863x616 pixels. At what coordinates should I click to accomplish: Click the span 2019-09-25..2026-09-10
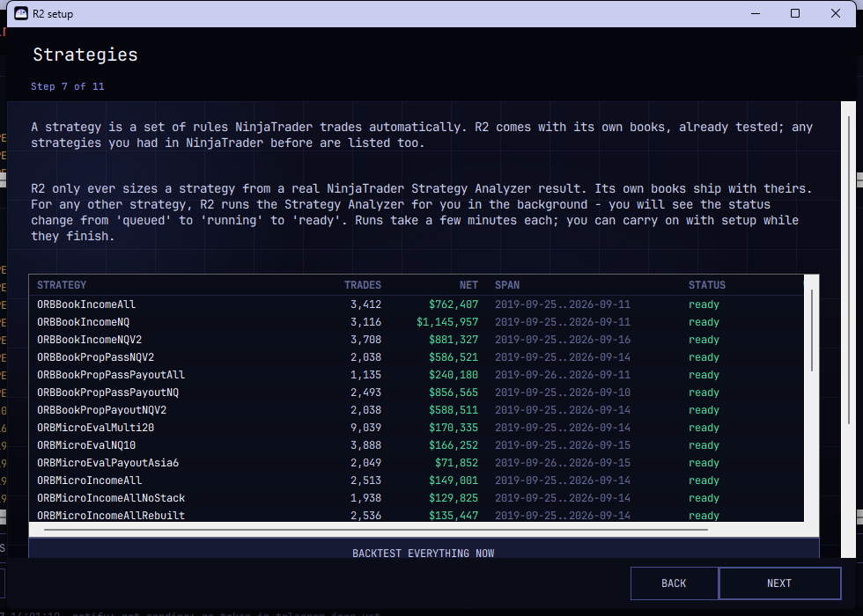(x=563, y=392)
